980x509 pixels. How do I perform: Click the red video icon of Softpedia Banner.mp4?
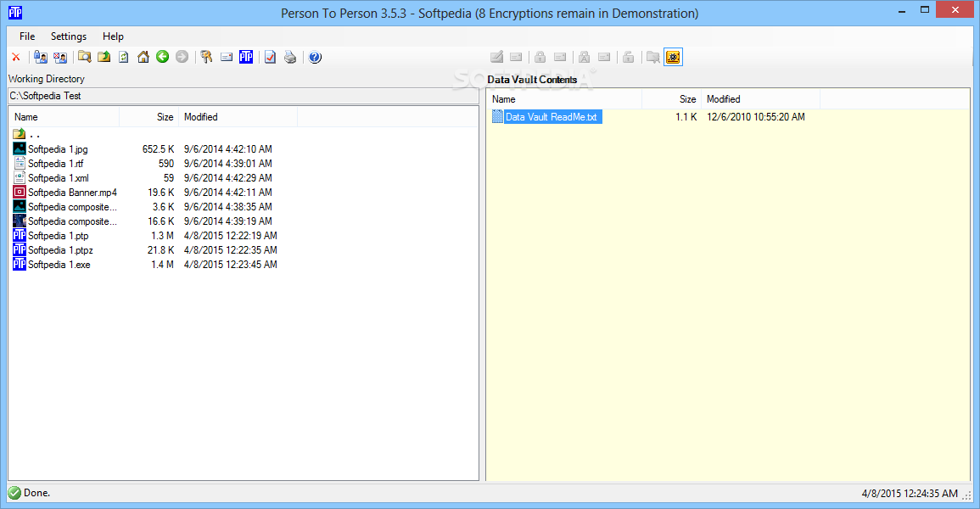pyautogui.click(x=20, y=193)
